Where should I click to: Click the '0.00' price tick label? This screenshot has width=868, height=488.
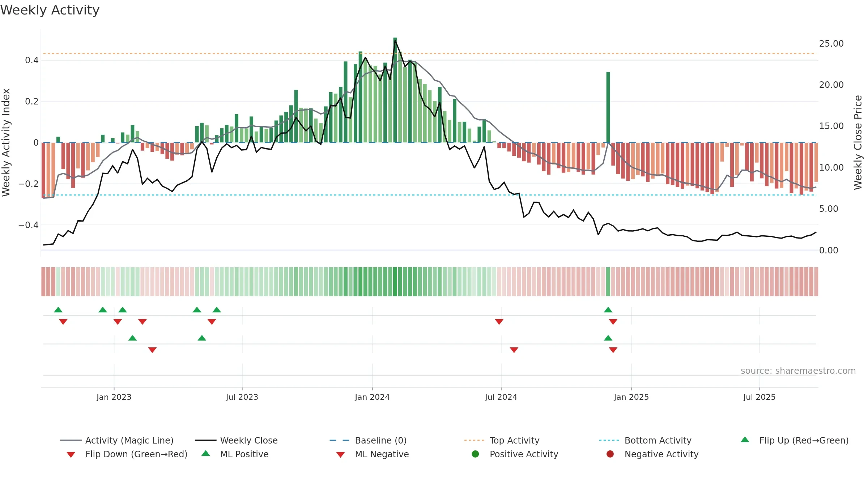click(829, 251)
